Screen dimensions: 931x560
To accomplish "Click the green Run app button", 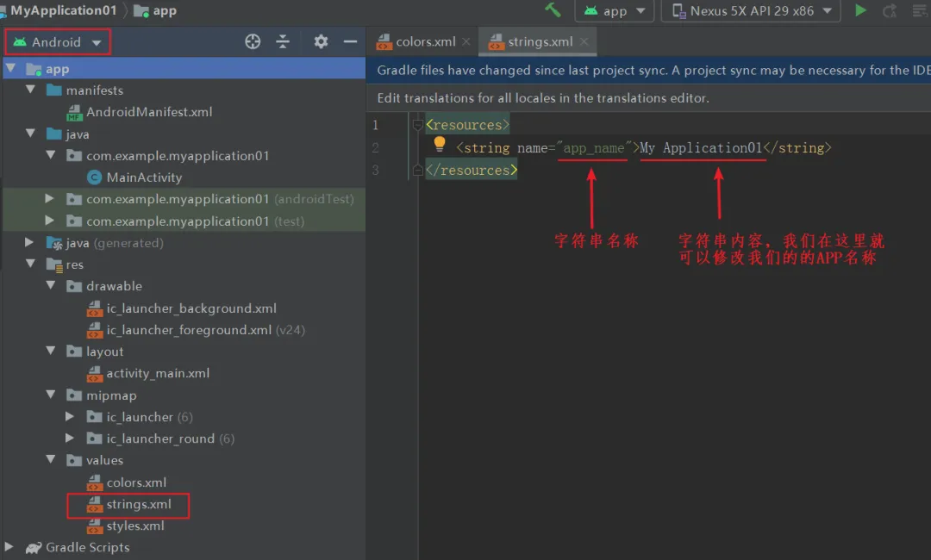I will point(859,10).
